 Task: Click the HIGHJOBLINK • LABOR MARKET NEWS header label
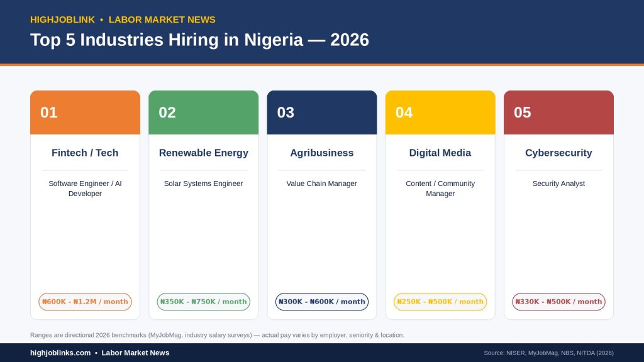click(x=123, y=19)
